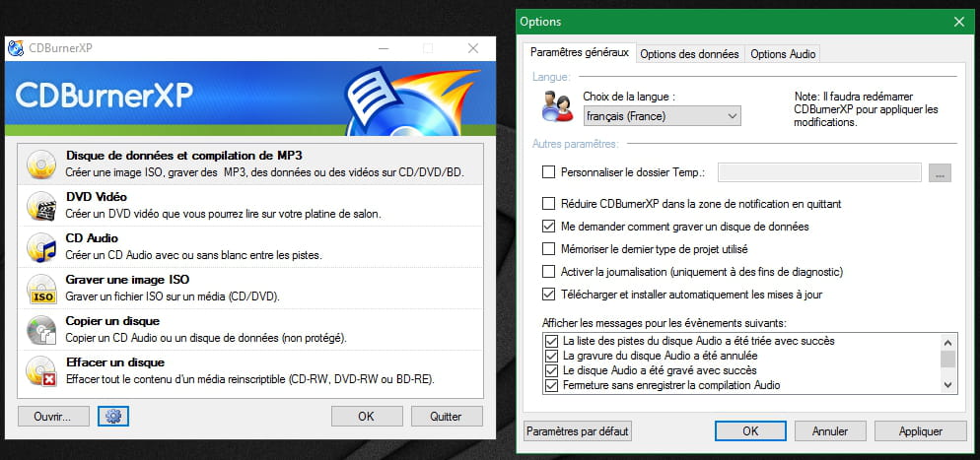Browse Temp folder with the ... button
This screenshot has width=980, height=460.
(940, 173)
